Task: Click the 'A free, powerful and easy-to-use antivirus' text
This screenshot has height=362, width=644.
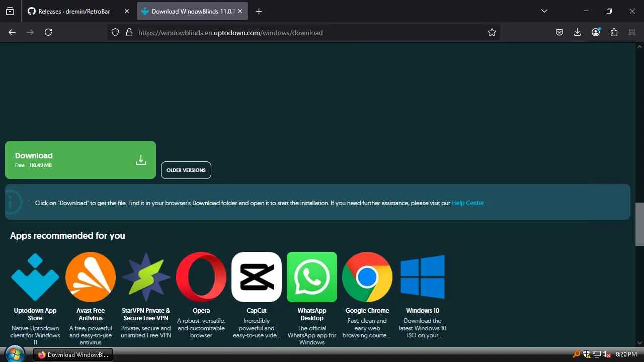Action: coord(91,335)
